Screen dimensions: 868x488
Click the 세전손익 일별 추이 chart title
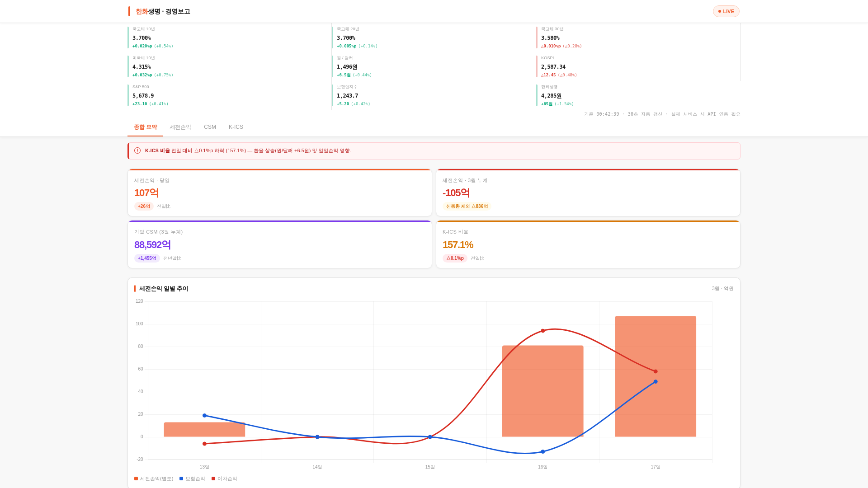point(164,289)
